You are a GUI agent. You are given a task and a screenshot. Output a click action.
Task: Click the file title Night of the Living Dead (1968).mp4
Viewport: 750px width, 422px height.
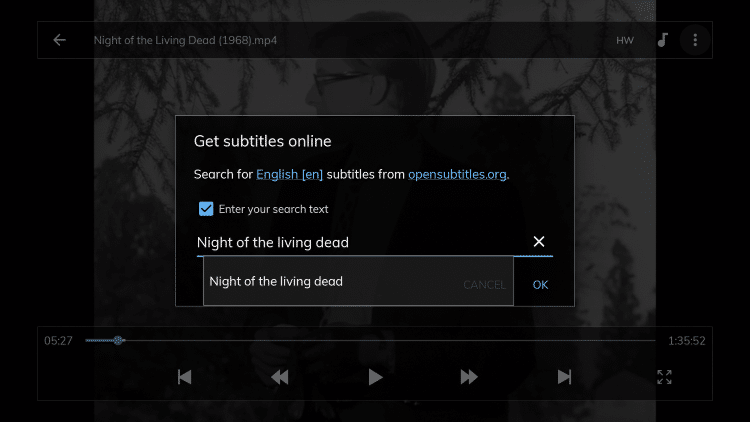(185, 40)
